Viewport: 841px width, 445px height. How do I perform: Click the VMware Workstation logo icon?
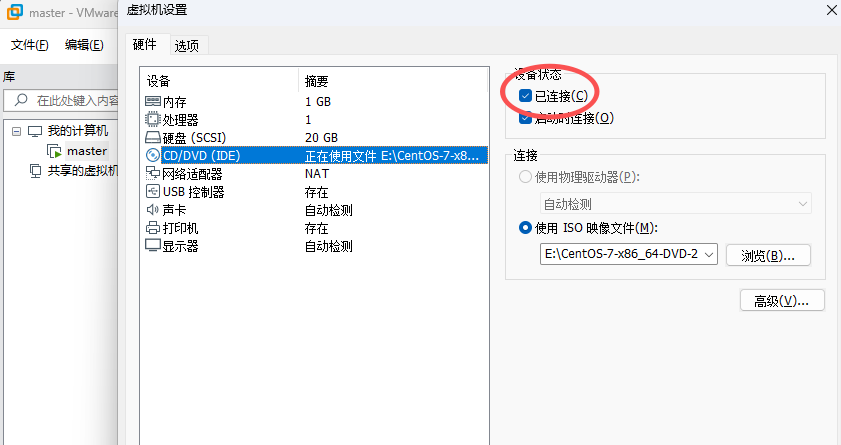click(15, 12)
